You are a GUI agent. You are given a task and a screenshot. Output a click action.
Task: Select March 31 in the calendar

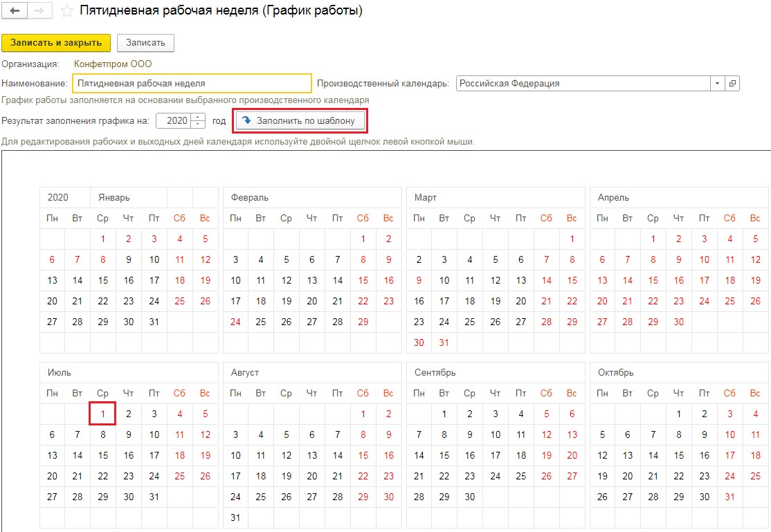(444, 342)
